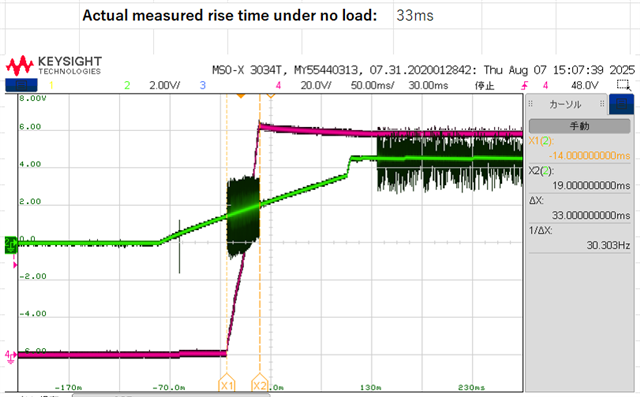Open the カーソル panel header
The image size is (640, 397).
(x=565, y=104)
